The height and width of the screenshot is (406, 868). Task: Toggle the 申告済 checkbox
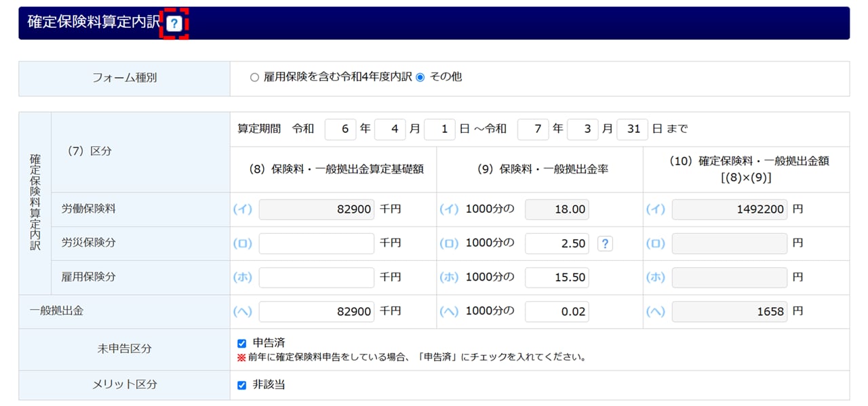coord(242,344)
